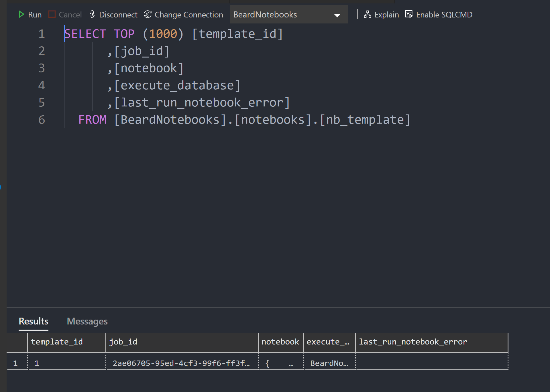The image size is (550, 392).
Task: Select the Results tab
Action: coord(34,321)
